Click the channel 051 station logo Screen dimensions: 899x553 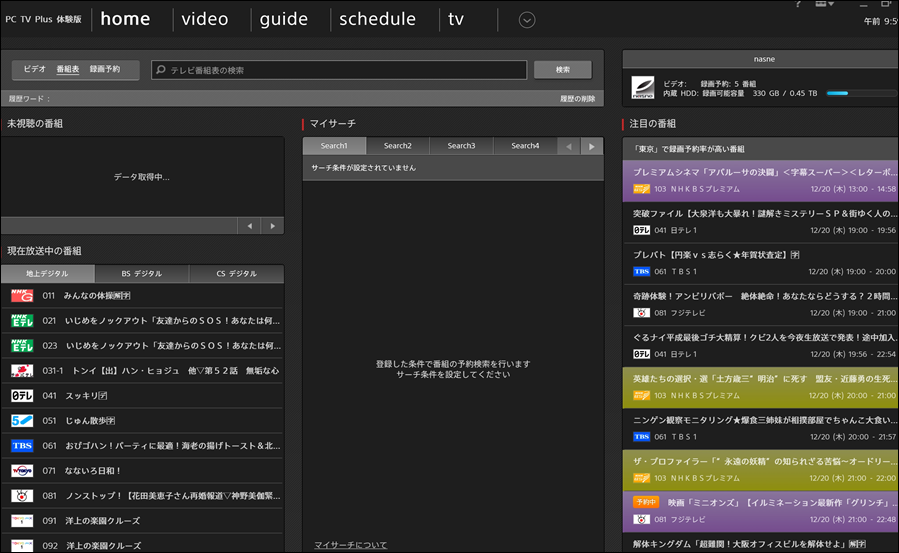(x=22, y=421)
